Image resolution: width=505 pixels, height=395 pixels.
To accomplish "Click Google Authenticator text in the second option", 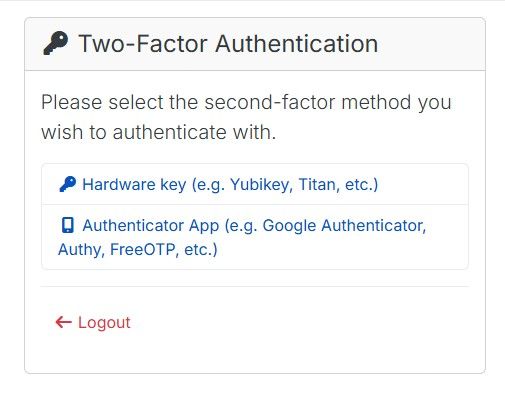I will point(344,226).
